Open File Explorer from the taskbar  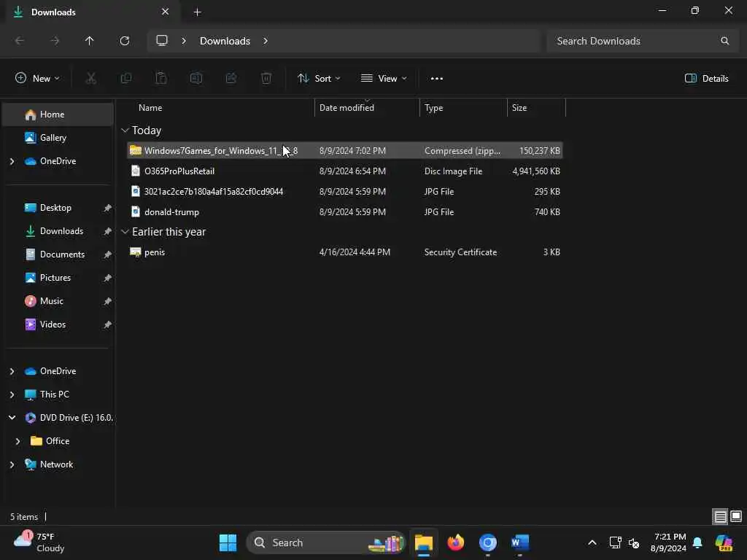[424, 542]
